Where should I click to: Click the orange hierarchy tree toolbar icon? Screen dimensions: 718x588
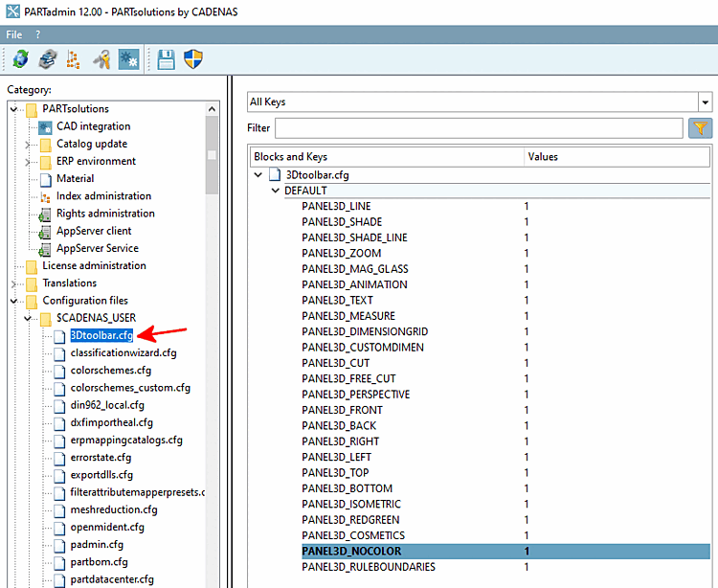74,59
